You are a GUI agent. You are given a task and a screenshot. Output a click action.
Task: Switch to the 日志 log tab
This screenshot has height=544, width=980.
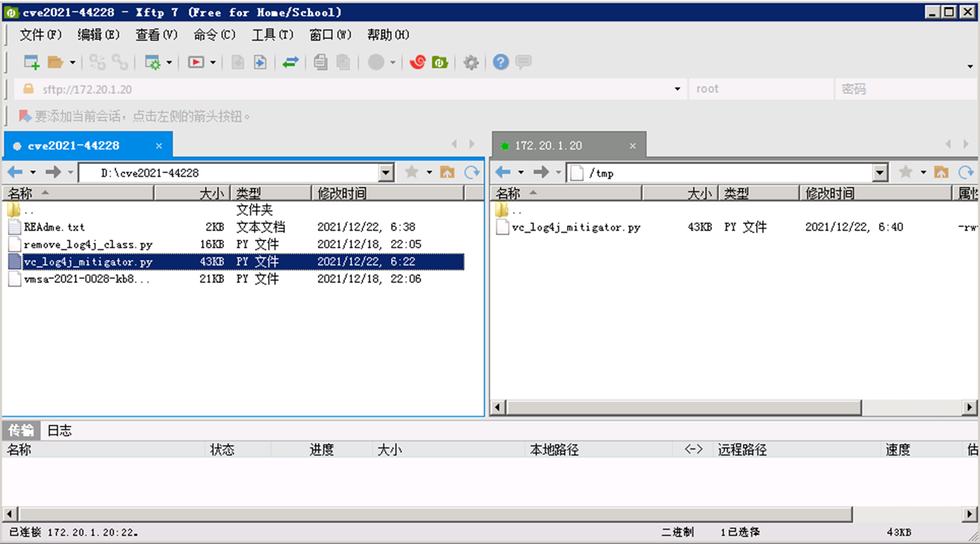pyautogui.click(x=59, y=431)
